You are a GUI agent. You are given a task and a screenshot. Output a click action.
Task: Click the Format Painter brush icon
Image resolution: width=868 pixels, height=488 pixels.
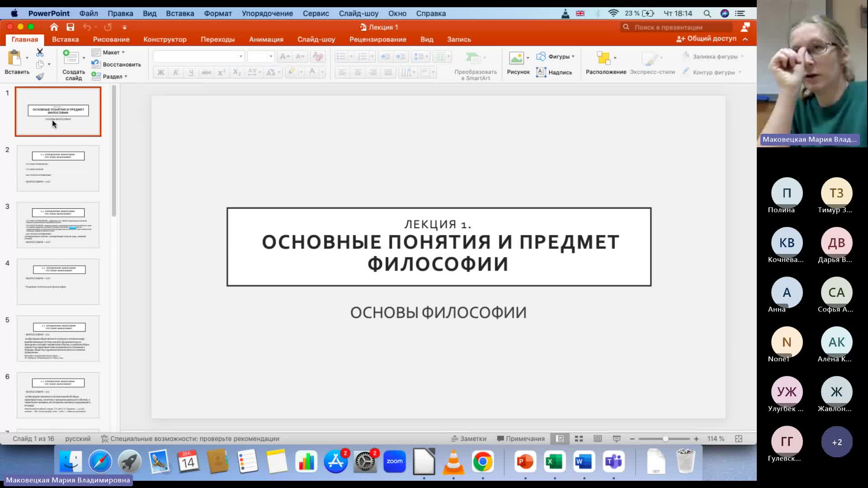point(40,76)
